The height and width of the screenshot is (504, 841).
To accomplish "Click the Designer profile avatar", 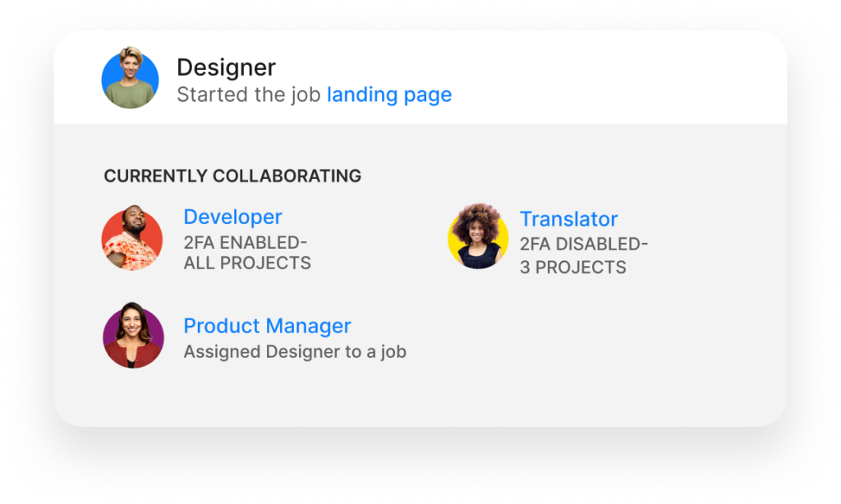I will (130, 80).
